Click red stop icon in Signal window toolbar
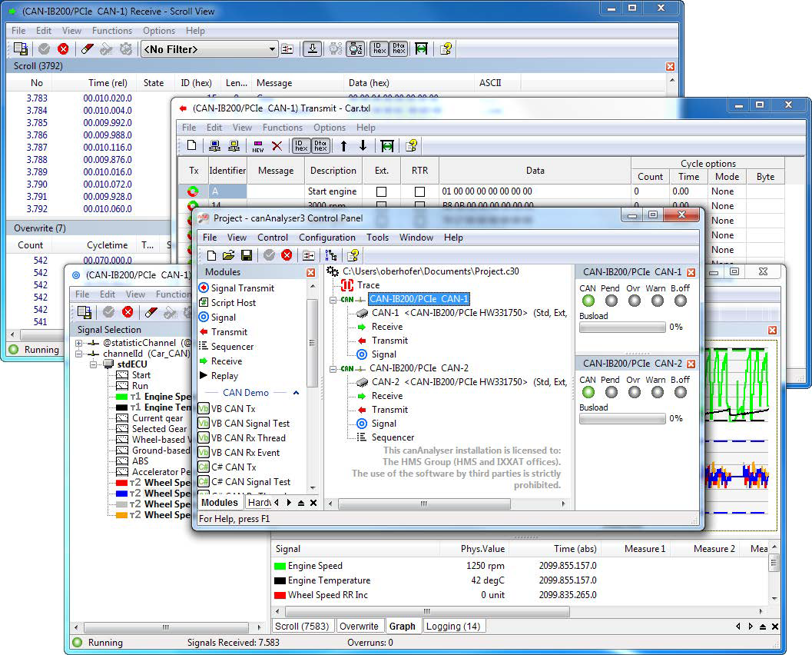 (128, 312)
